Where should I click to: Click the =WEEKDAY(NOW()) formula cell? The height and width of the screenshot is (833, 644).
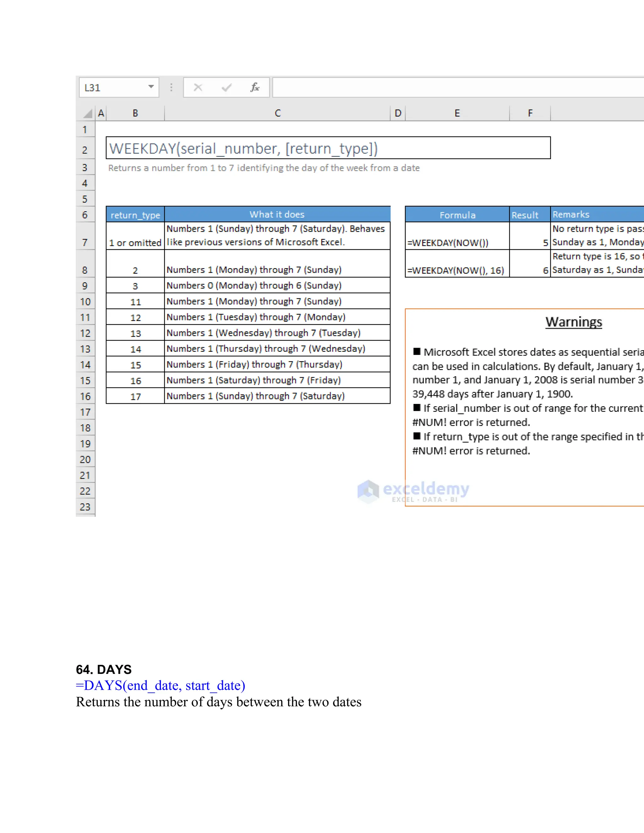(x=457, y=236)
